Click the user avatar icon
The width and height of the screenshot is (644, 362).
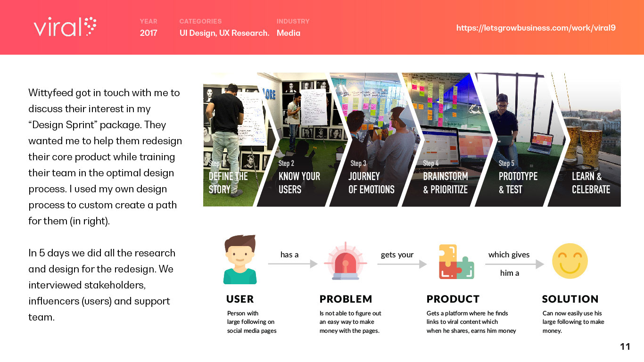point(240,260)
